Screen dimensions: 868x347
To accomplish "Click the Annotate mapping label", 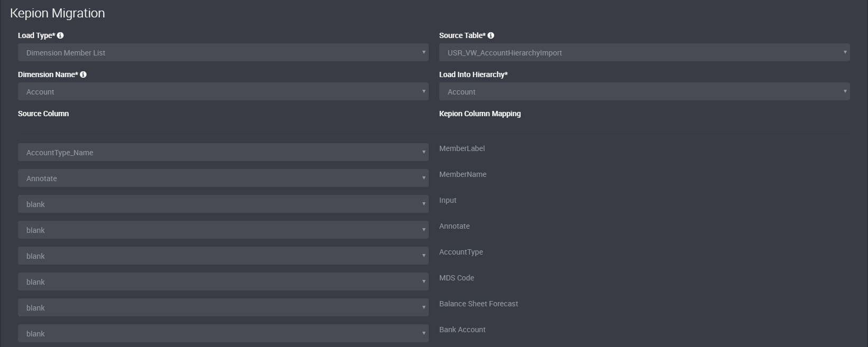I will (x=455, y=226).
